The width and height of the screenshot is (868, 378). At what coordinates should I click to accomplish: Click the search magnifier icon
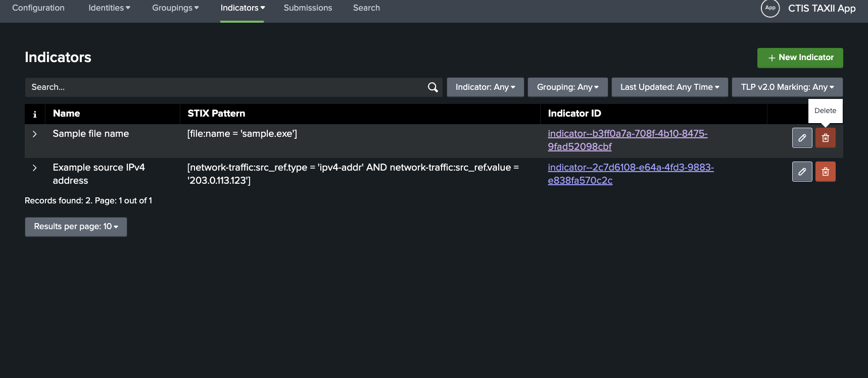432,87
